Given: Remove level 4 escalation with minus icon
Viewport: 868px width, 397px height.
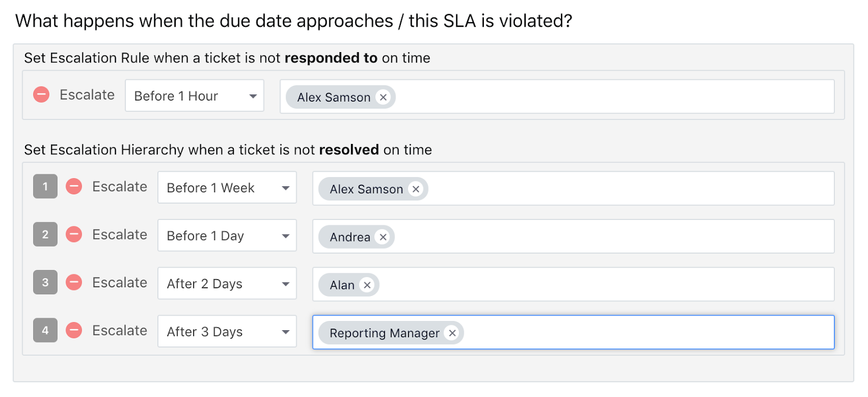Looking at the screenshot, I should (74, 330).
